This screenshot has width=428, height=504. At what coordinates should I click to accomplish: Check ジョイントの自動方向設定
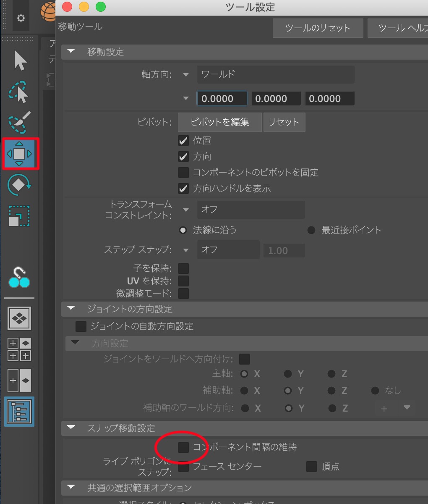point(81,326)
